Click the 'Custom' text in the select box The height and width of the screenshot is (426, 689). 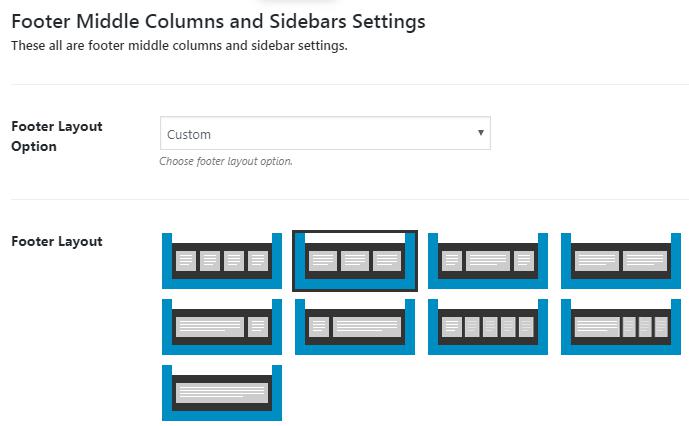coord(189,134)
